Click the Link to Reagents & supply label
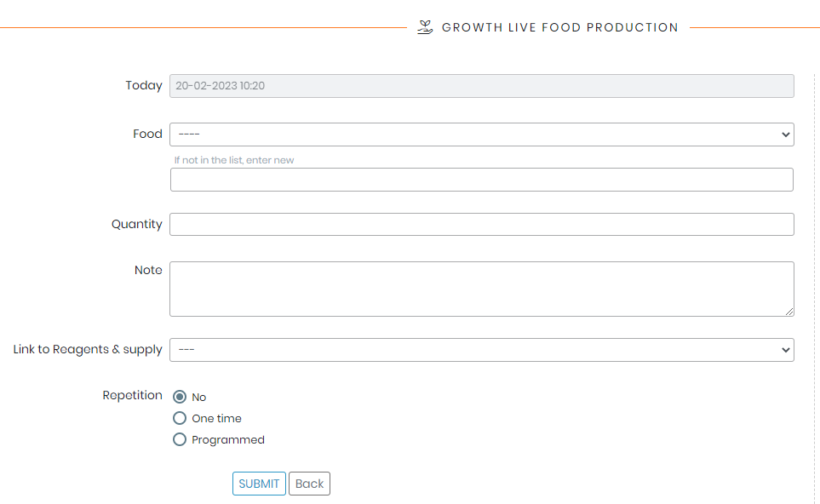The height and width of the screenshot is (504, 820). [88, 349]
